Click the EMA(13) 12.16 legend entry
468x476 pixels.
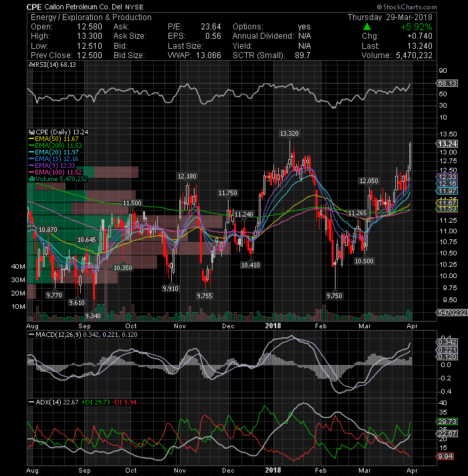[56, 158]
